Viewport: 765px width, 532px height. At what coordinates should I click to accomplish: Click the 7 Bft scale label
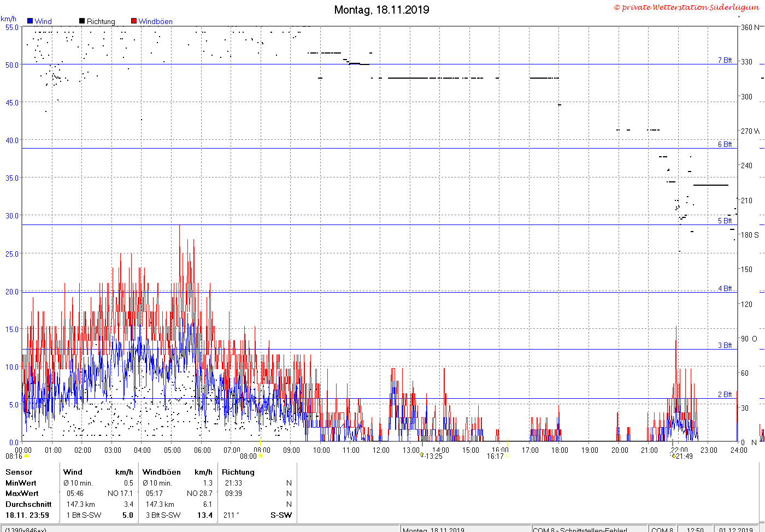725,60
